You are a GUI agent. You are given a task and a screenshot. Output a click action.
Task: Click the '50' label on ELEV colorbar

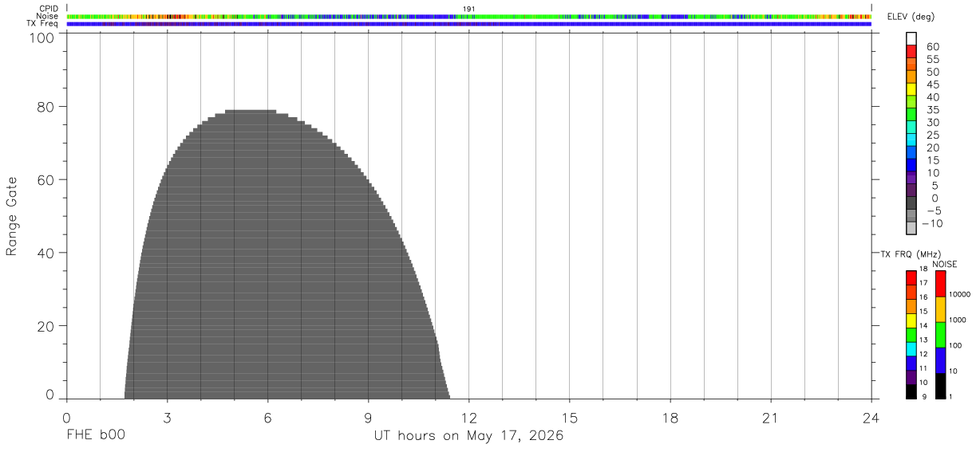(x=933, y=73)
